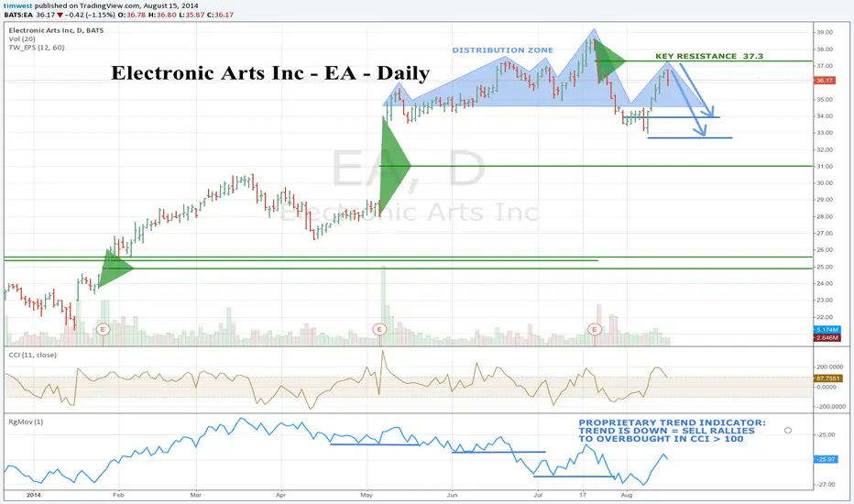Click the earnings E marker near Feb
Viewport: 854px width, 504px height.
coord(103,329)
